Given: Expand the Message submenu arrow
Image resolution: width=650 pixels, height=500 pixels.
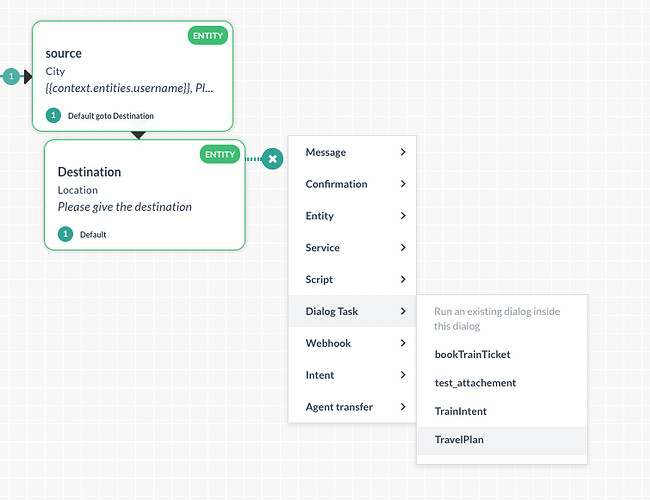Looking at the screenshot, I should (x=403, y=152).
